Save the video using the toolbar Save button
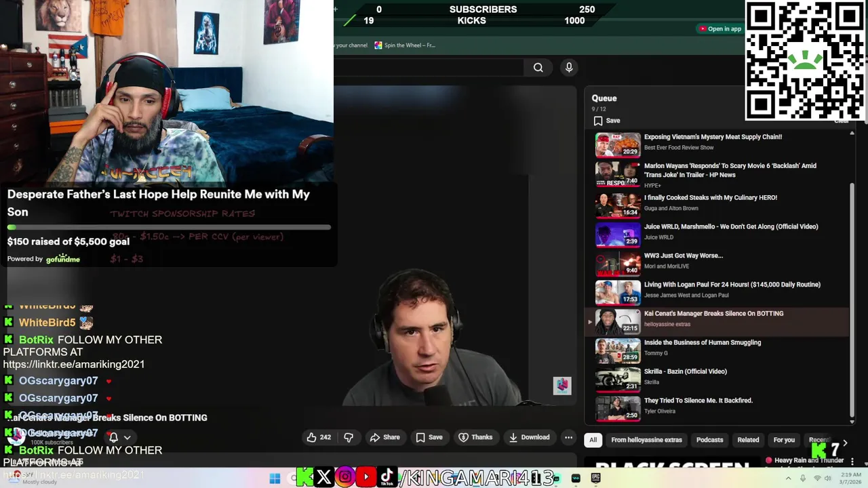The image size is (868, 488). (x=429, y=437)
